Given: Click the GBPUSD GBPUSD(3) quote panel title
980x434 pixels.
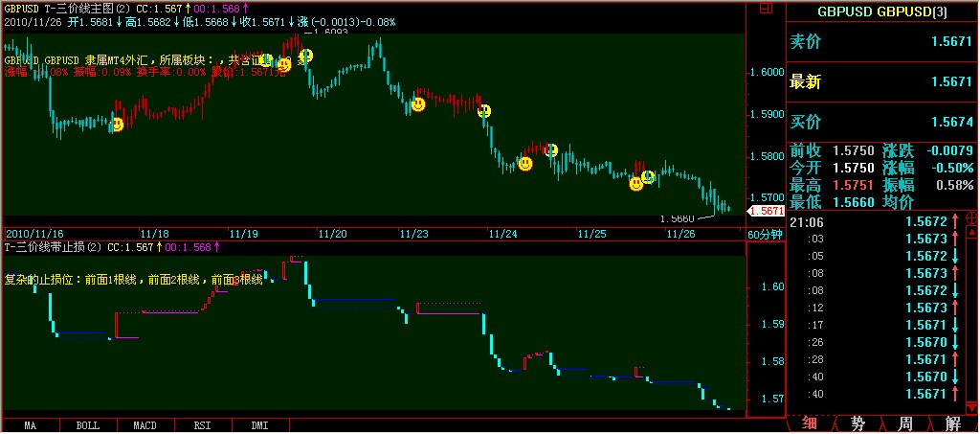Looking at the screenshot, I should click(881, 11).
